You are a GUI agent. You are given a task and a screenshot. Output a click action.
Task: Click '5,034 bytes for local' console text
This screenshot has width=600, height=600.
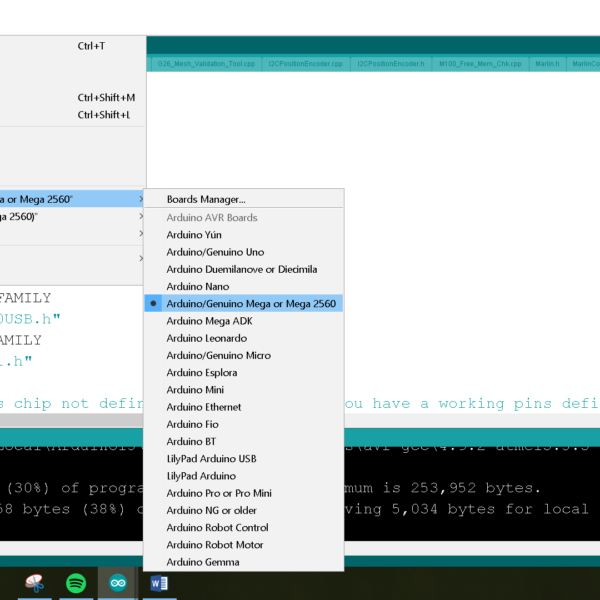490,509
